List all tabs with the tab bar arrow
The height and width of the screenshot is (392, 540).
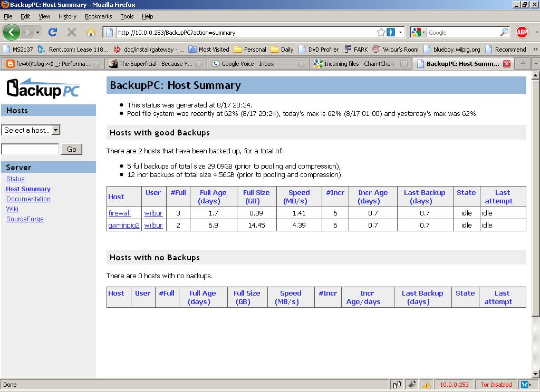536,64
